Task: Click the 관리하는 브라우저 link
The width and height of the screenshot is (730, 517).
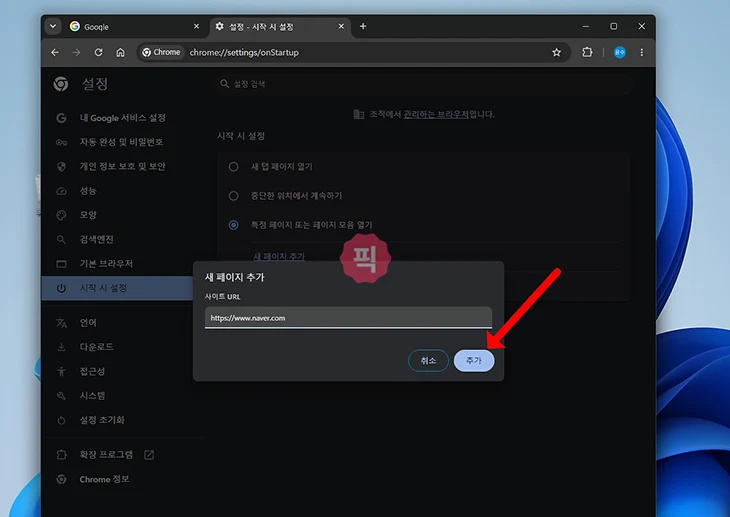Action: coord(436,114)
